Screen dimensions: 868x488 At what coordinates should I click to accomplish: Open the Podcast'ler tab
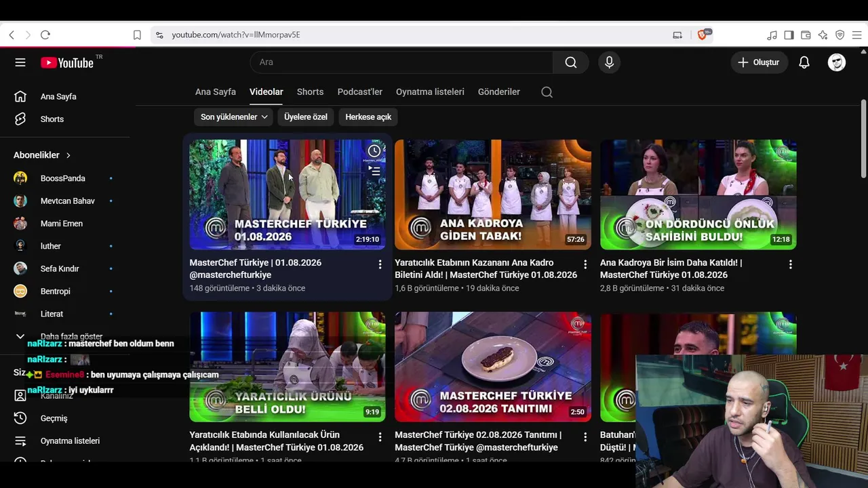(x=360, y=92)
